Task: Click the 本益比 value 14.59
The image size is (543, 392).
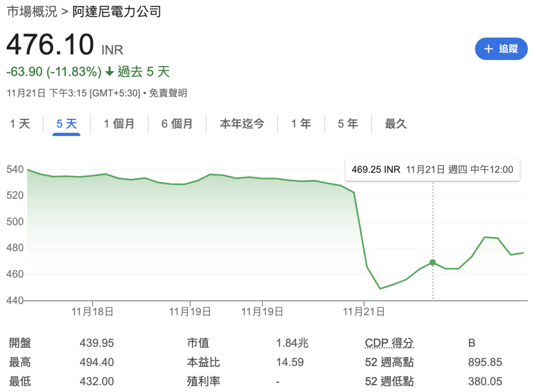Action: coord(290,362)
